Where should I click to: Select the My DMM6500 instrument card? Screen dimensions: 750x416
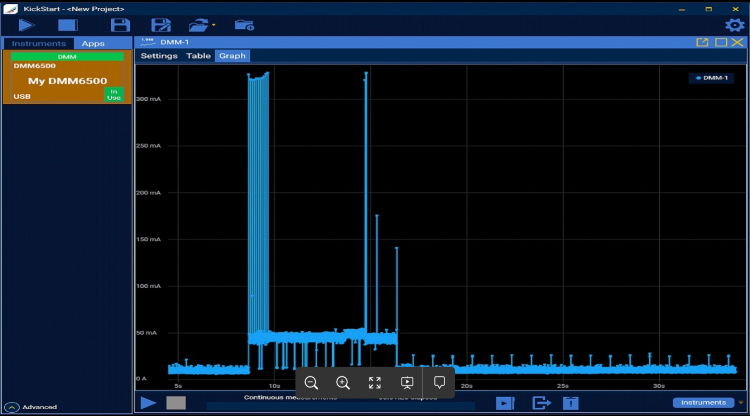[x=66, y=80]
